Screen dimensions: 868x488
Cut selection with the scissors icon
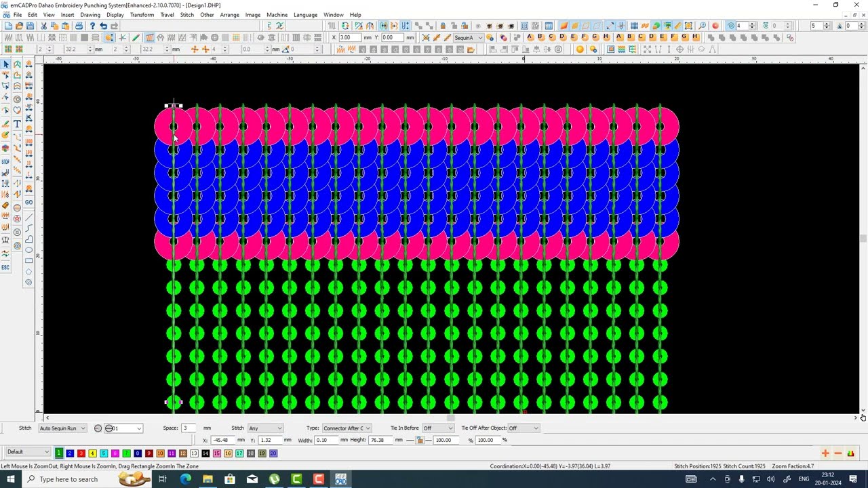[x=43, y=26]
